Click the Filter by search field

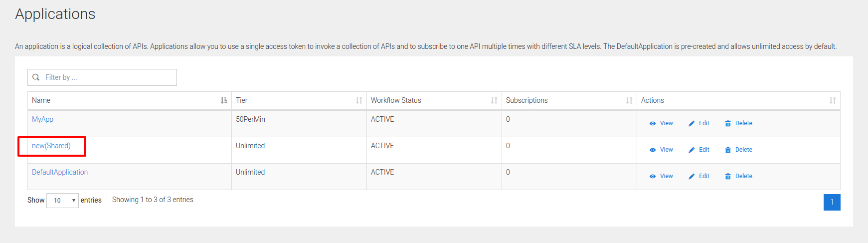107,77
